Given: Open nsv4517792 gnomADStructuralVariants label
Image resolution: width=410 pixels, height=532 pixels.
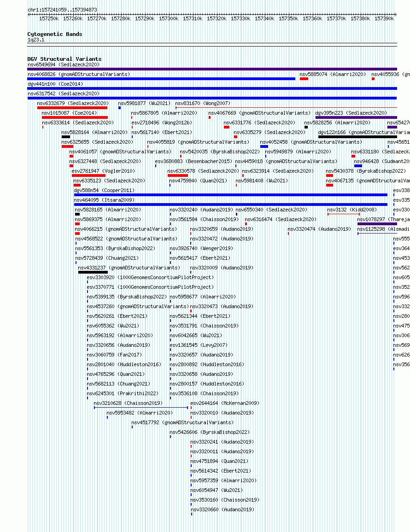Looking at the screenshot, I should 182,422.
